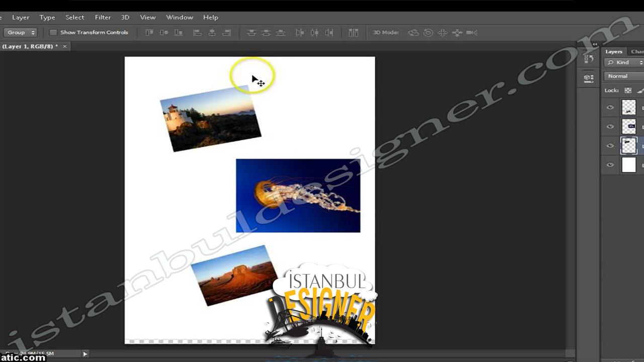The width and height of the screenshot is (644, 362).
Task: Open the Type menu
Action: coord(47,17)
